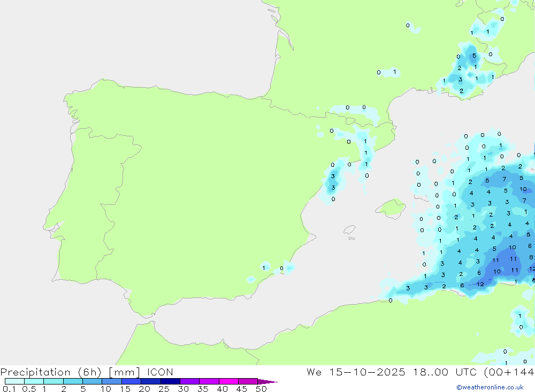Select the legend color for 1 to 2 mm
Viewport: 535px width, 392px height.
[53, 381]
